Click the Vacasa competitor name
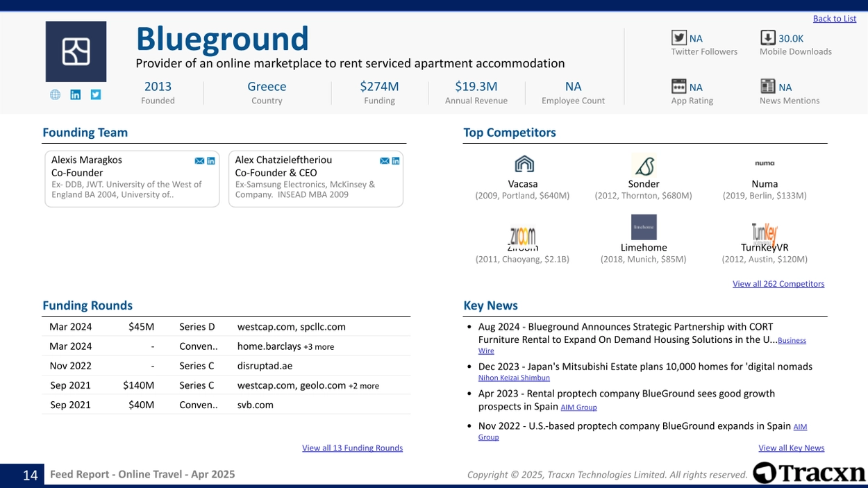Viewport: 868px width, 488px height. tap(523, 184)
